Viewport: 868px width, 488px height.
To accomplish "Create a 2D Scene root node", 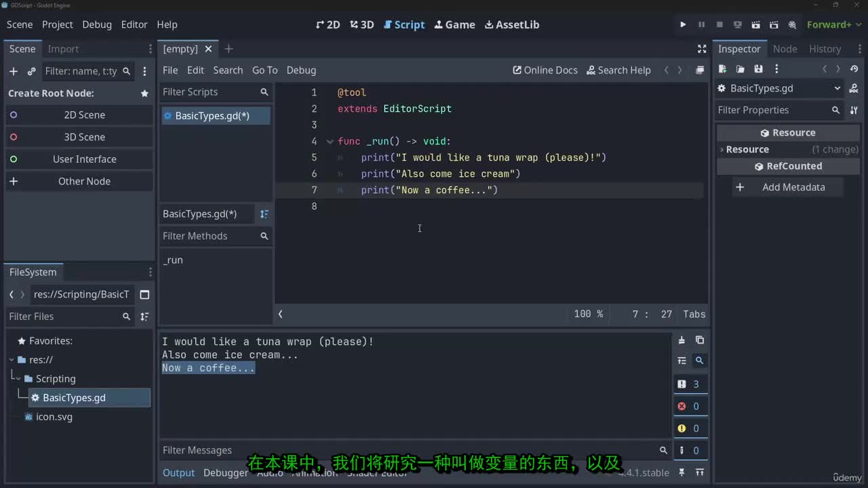I will click(79, 115).
